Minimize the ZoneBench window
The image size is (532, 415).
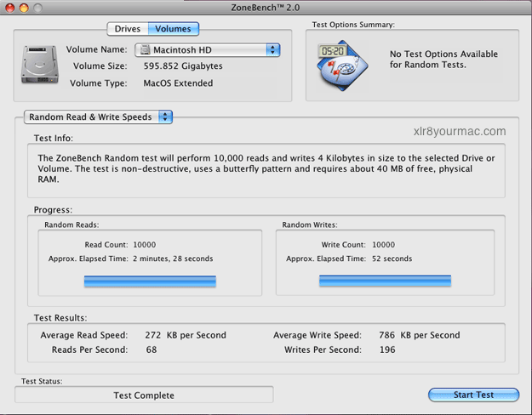[24, 8]
